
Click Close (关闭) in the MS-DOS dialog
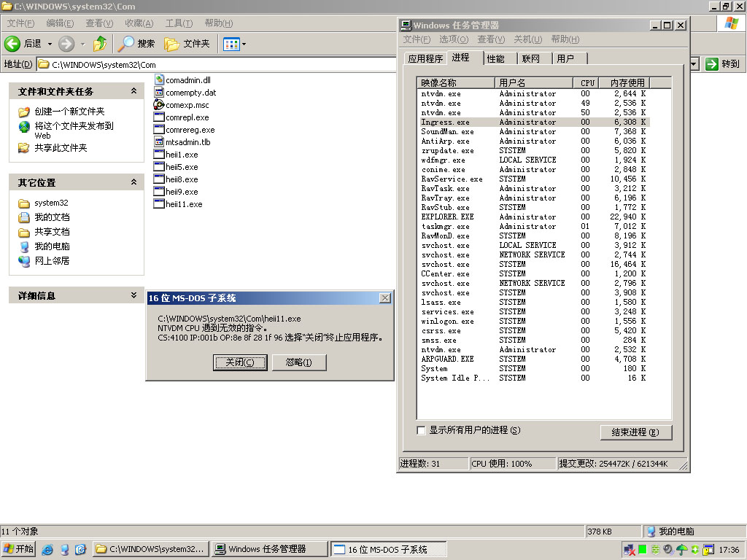point(240,362)
